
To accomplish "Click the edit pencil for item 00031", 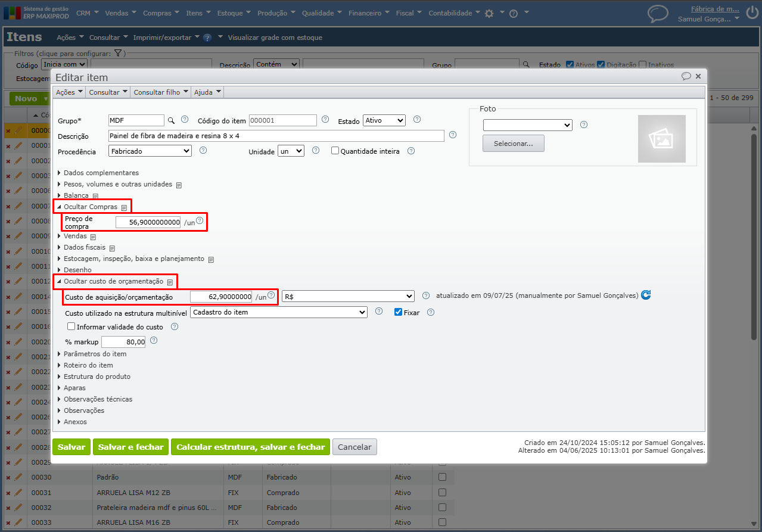I will click(x=18, y=493).
